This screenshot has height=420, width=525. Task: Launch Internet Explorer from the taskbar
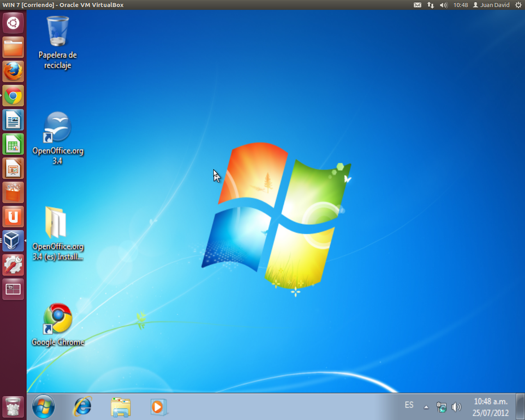pyautogui.click(x=82, y=407)
